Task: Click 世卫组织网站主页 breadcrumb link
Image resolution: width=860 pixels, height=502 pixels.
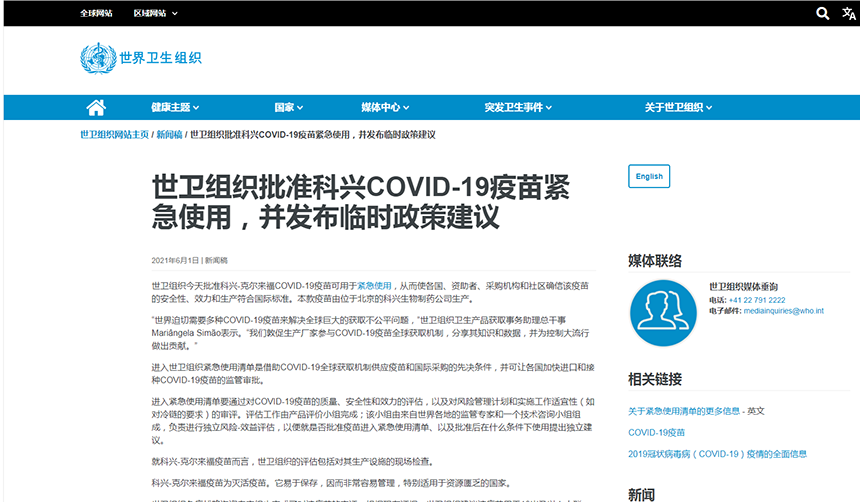Action: coord(114,134)
